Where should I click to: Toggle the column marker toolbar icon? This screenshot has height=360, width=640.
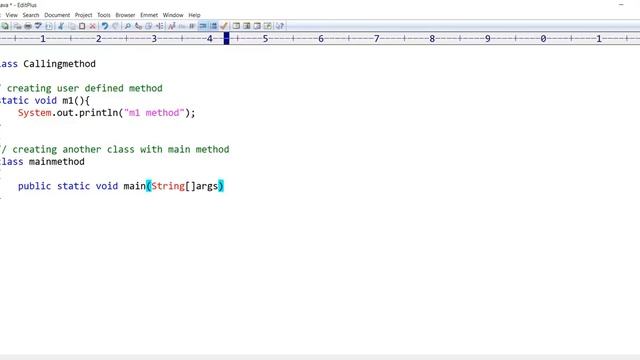(192, 26)
